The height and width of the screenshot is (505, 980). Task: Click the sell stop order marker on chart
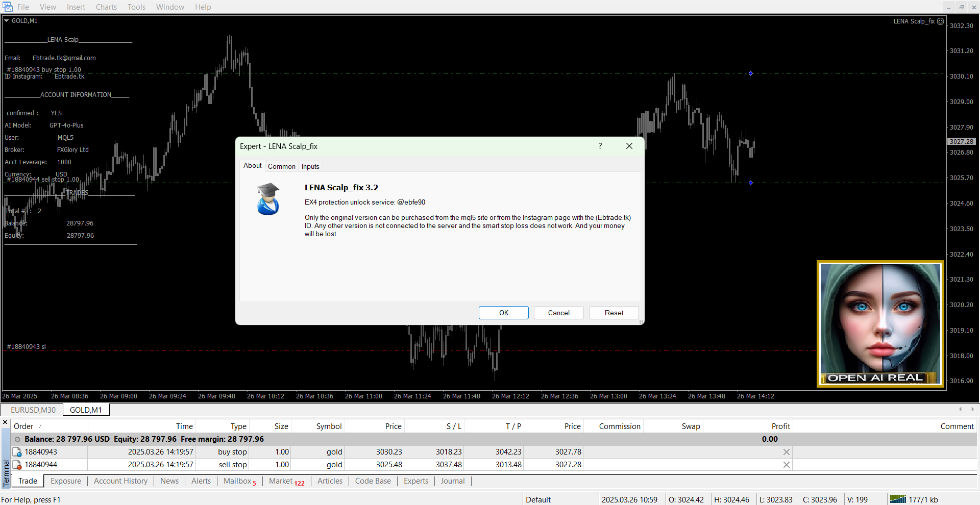pyautogui.click(x=750, y=183)
